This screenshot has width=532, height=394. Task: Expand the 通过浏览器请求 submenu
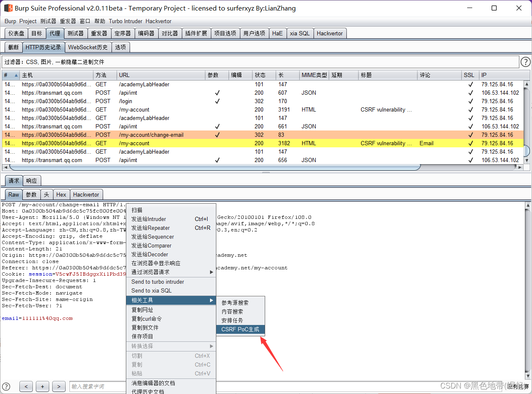(x=171, y=272)
